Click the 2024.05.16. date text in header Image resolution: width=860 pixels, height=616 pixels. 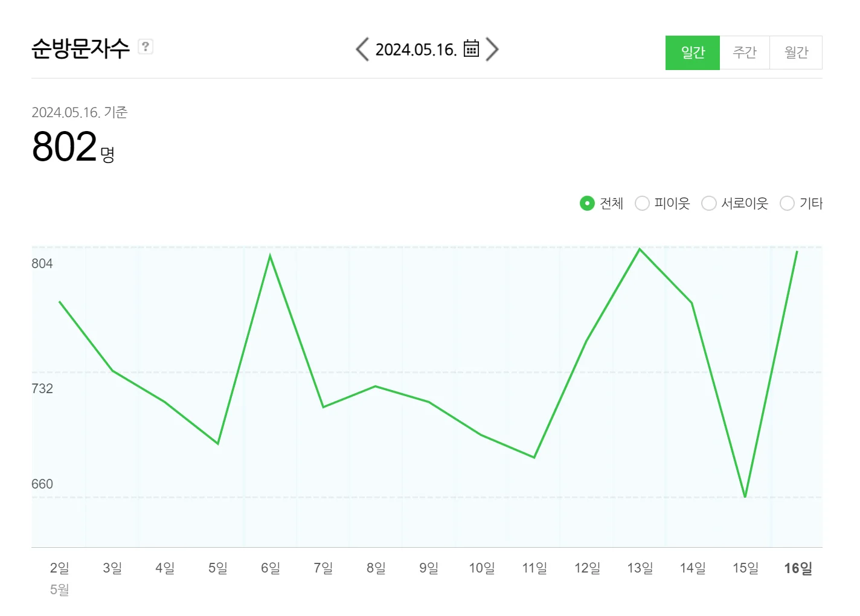point(416,50)
